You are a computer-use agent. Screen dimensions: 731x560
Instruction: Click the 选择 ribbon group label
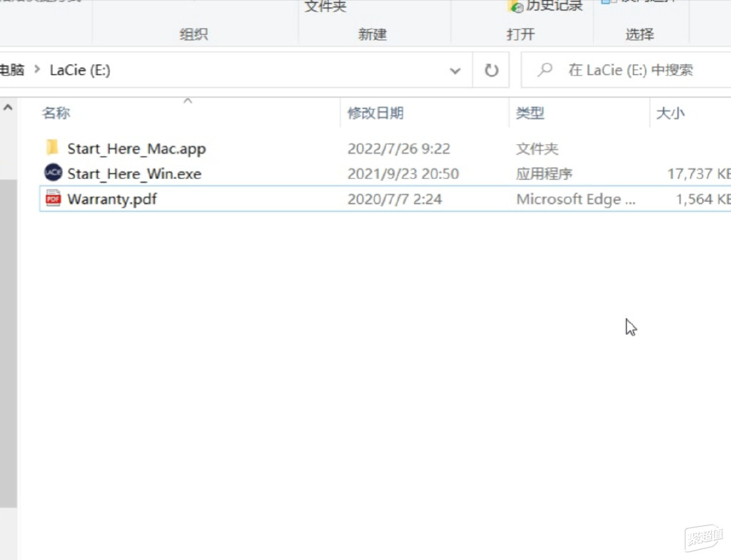(640, 34)
